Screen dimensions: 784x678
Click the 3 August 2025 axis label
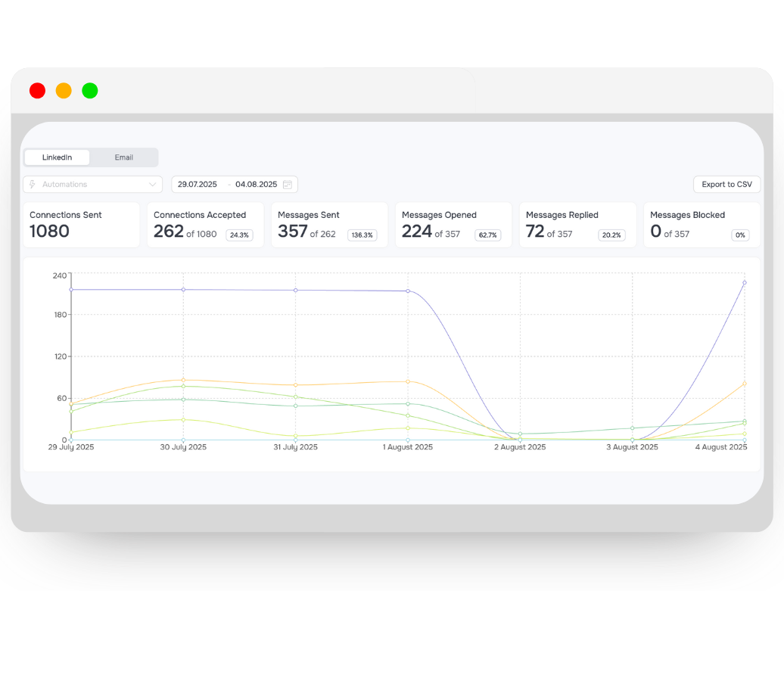point(632,447)
